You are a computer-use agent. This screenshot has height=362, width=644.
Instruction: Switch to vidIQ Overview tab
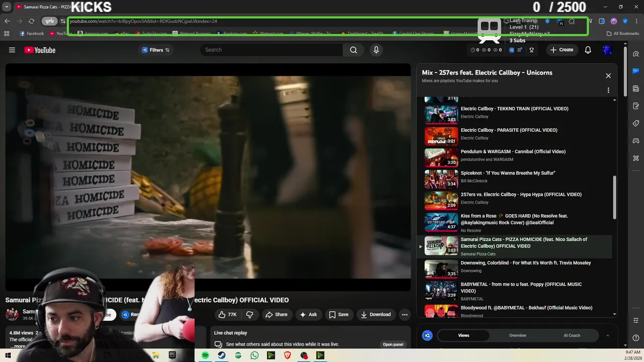[518, 335]
